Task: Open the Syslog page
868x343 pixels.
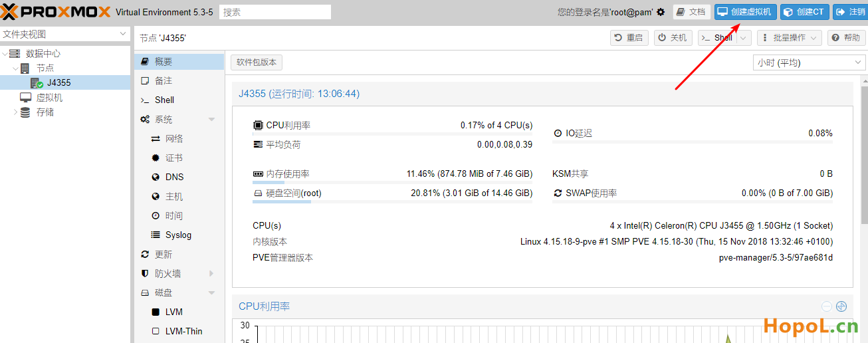Action: pyautogui.click(x=179, y=235)
